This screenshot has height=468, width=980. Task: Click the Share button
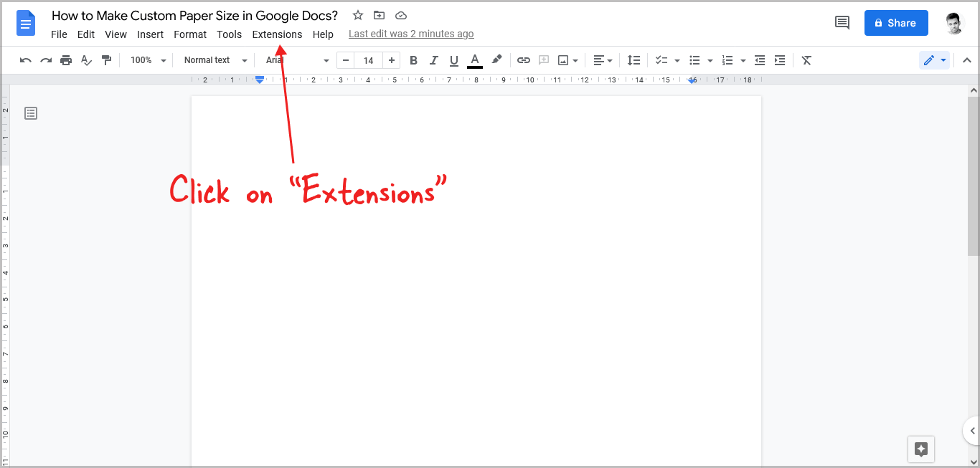click(x=895, y=22)
